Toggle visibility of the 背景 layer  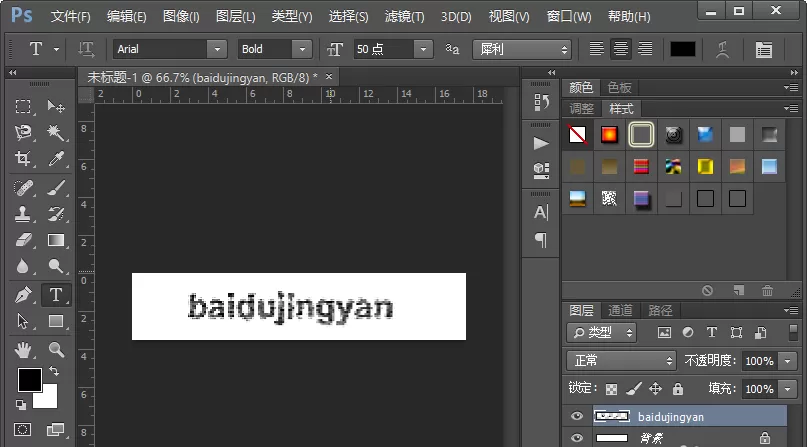point(577,438)
